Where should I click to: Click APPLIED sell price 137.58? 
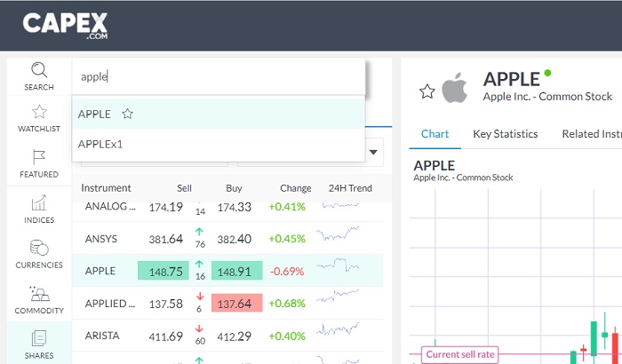[x=166, y=304]
